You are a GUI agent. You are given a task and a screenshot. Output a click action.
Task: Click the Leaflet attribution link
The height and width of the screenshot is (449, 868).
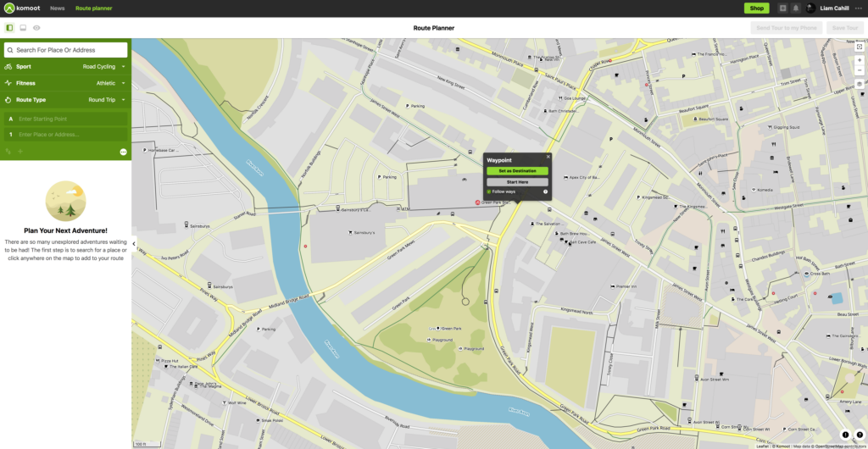click(x=764, y=446)
